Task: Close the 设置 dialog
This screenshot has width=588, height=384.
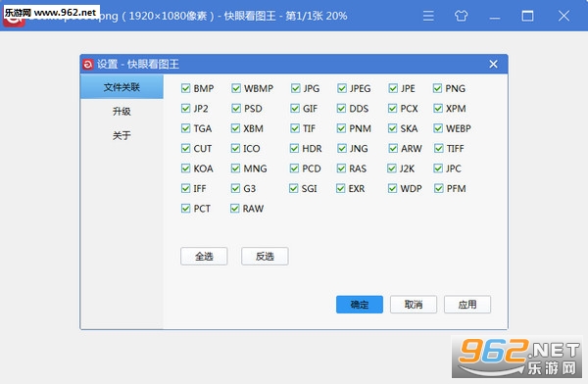Action: pyautogui.click(x=493, y=64)
